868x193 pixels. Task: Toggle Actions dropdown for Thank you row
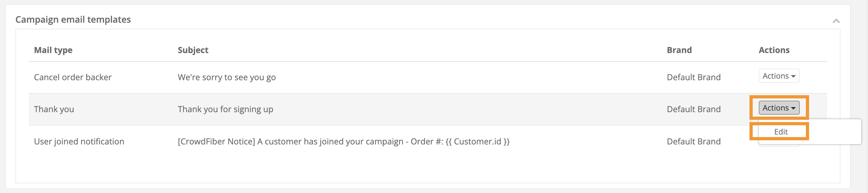[779, 108]
